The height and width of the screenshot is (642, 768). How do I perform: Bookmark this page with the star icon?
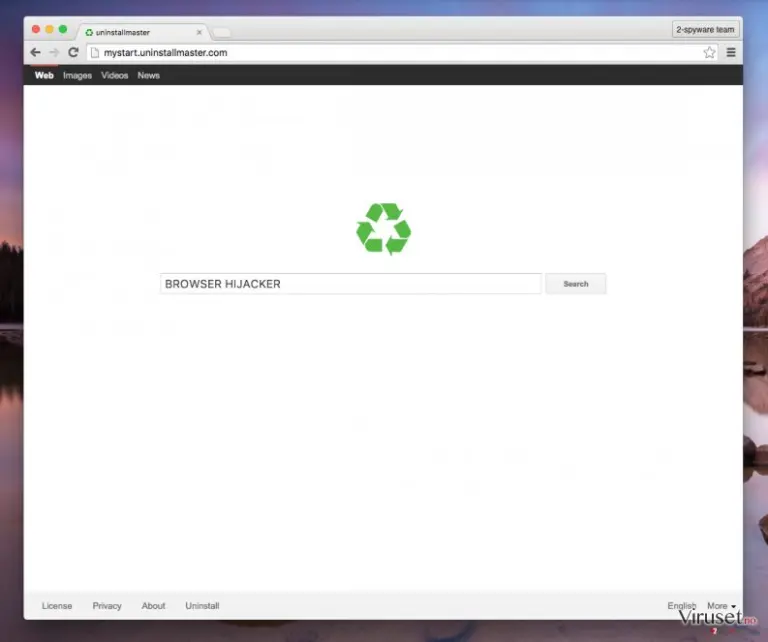[709, 52]
